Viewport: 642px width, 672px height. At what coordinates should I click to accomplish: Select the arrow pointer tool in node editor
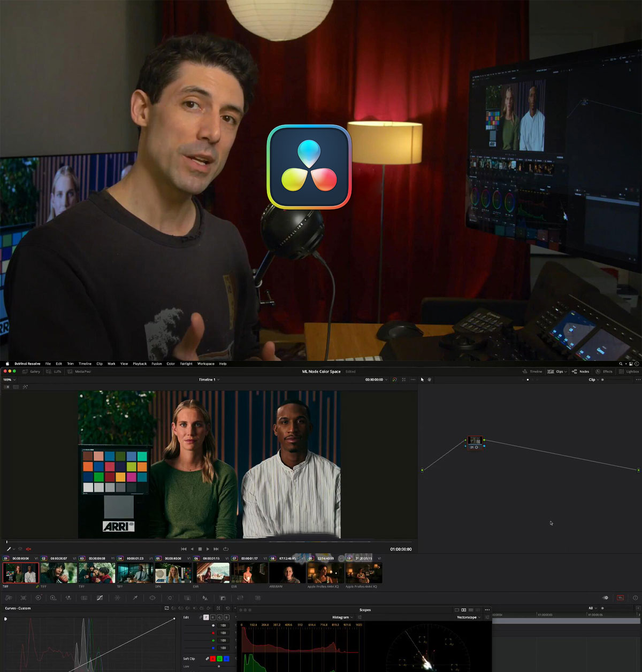422,380
